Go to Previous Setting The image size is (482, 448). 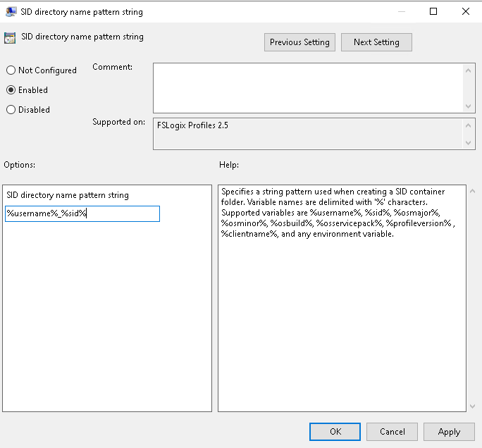299,42
